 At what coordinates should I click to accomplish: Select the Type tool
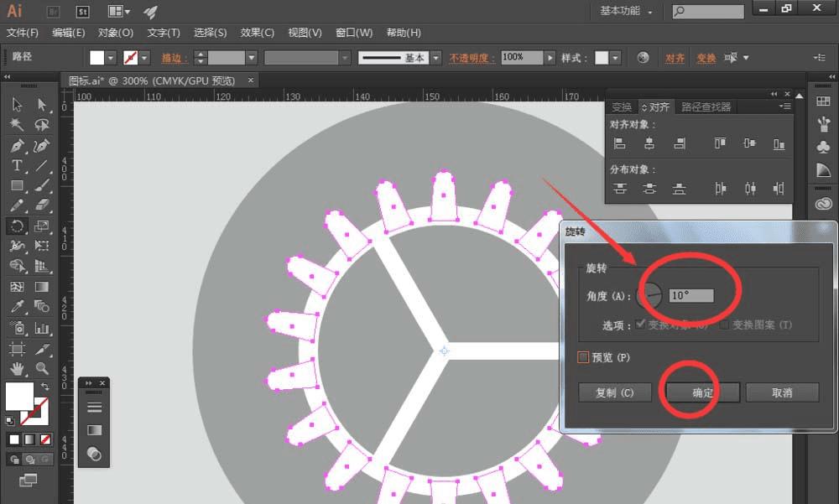click(17, 166)
